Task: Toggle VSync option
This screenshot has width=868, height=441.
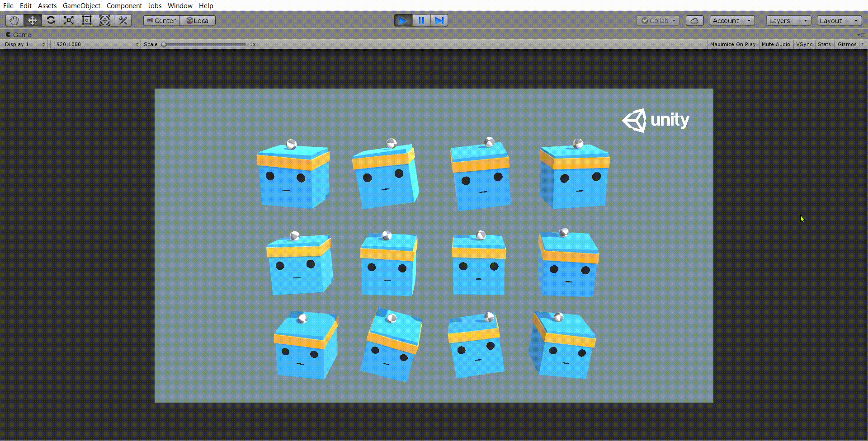Action: [x=804, y=44]
